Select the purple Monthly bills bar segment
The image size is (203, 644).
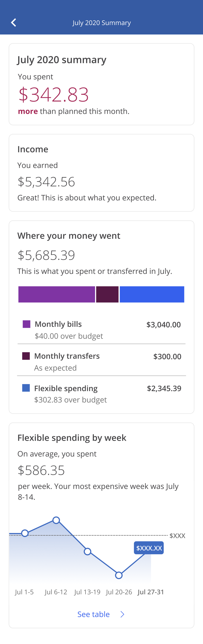[x=57, y=294]
